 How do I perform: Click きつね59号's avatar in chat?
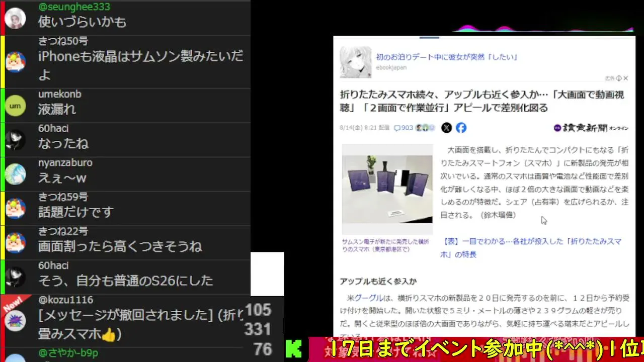click(15, 208)
